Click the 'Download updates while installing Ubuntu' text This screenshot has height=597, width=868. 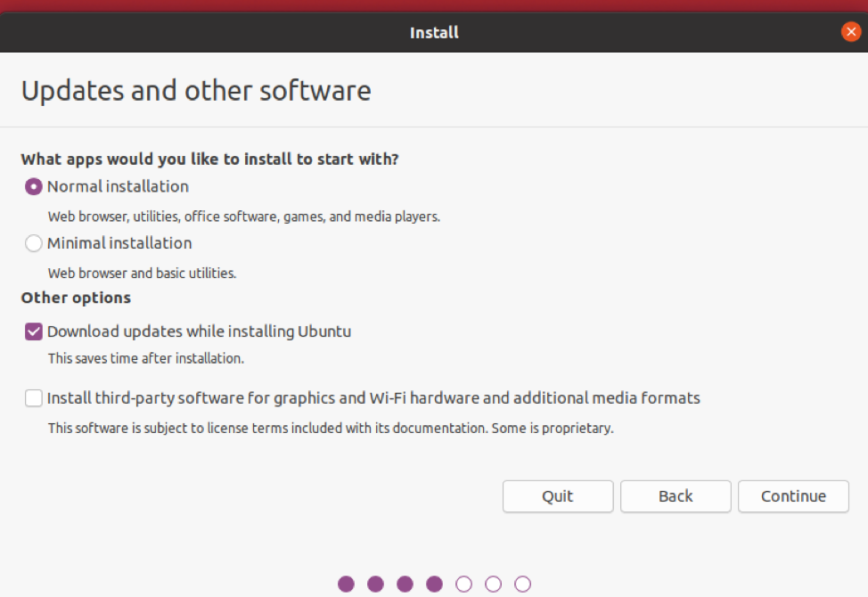click(x=199, y=332)
